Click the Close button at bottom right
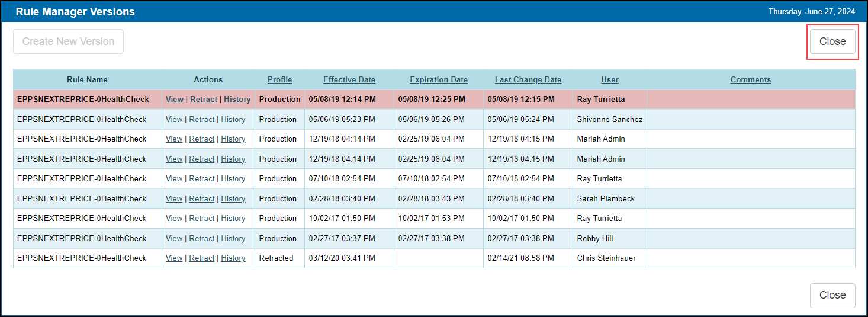Screen dimensions: 868x317 (832, 295)
